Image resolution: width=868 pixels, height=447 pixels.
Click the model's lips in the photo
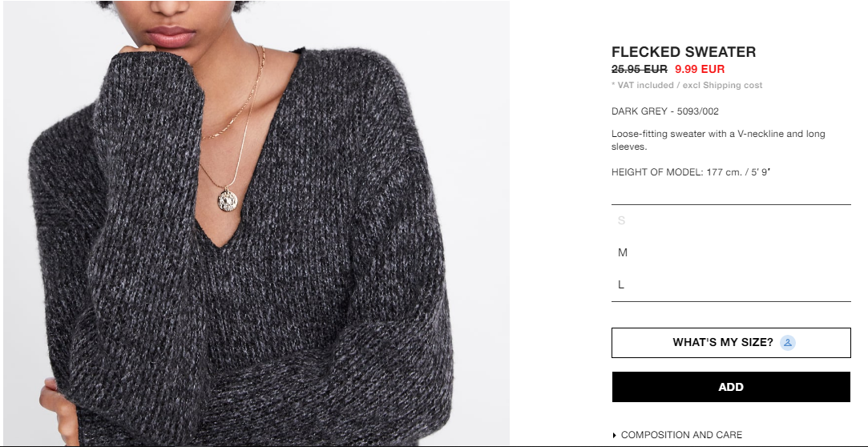(x=170, y=37)
